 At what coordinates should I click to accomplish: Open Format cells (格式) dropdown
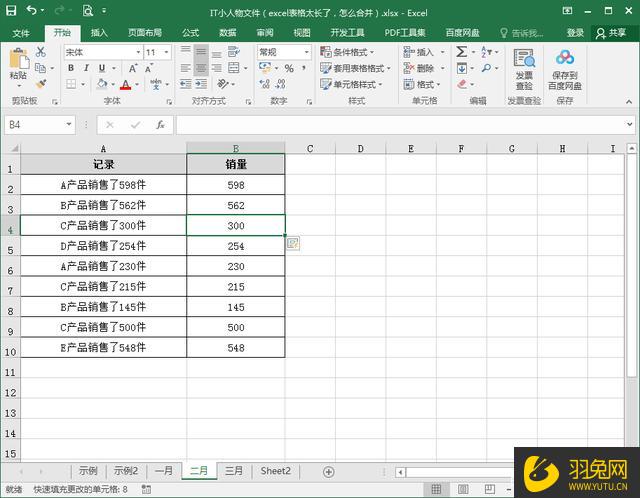click(422, 84)
